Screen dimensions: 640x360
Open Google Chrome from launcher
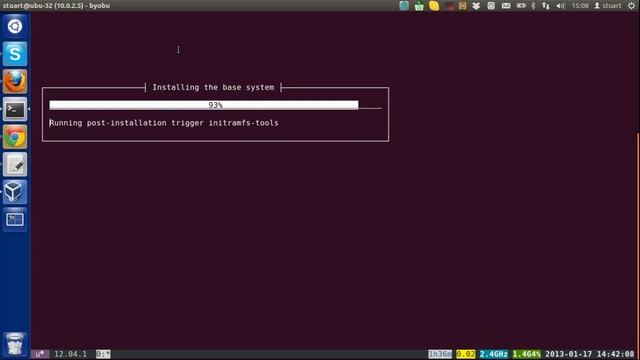15,137
